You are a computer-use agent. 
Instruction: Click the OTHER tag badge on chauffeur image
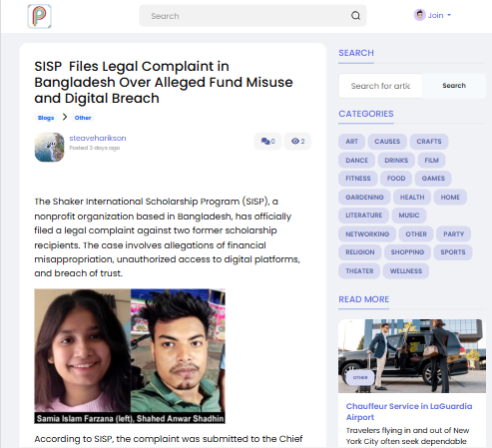[360, 378]
